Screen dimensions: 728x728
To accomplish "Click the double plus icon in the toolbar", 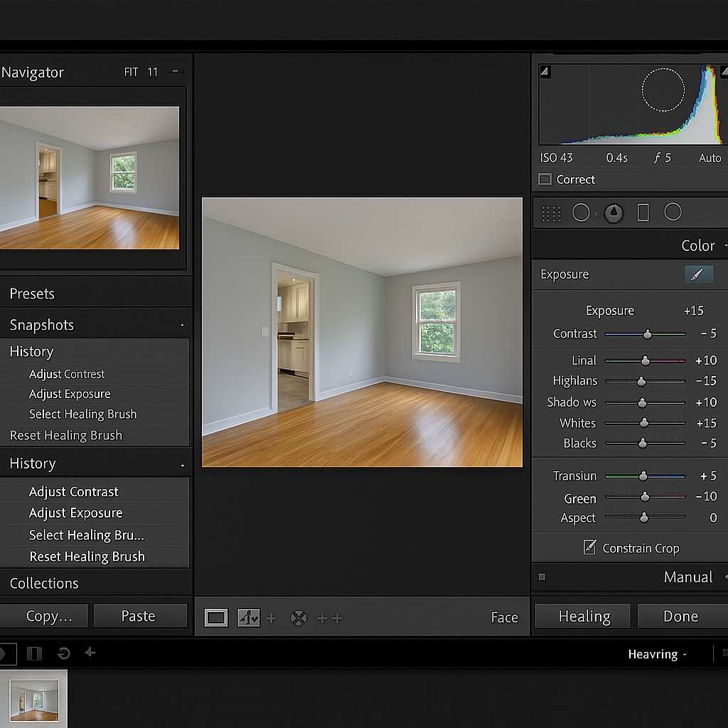I will [x=329, y=618].
